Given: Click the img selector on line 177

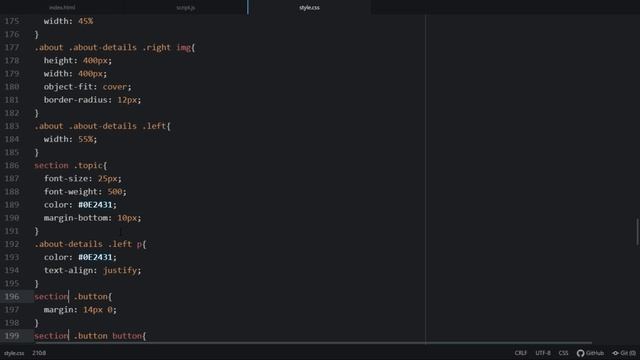Looking at the screenshot, I should [184, 47].
